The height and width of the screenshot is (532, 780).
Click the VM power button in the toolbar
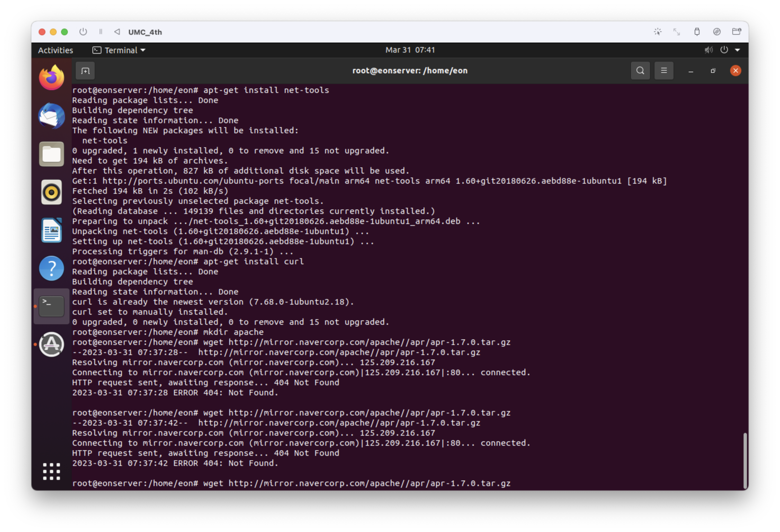pyautogui.click(x=83, y=32)
